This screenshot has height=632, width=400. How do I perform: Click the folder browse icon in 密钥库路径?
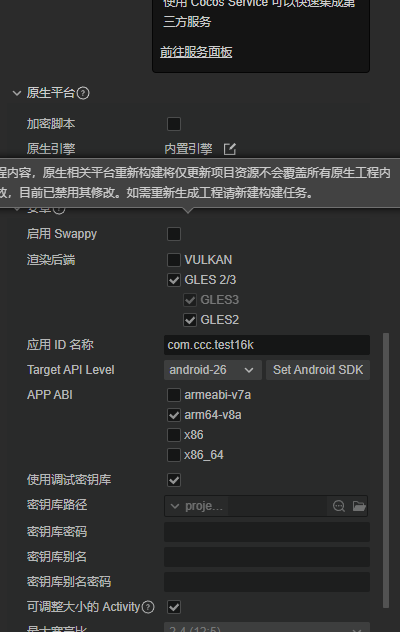coord(359,506)
